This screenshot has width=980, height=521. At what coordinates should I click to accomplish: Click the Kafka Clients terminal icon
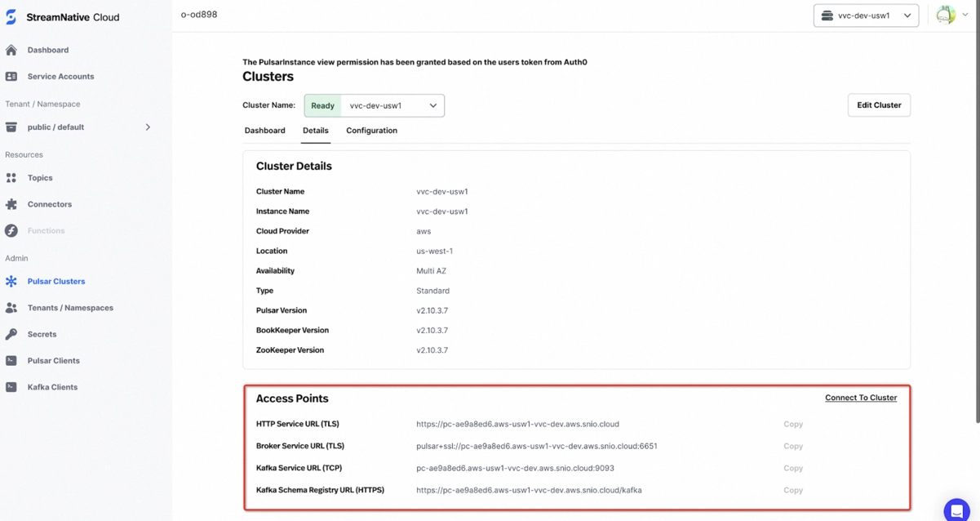tap(11, 387)
